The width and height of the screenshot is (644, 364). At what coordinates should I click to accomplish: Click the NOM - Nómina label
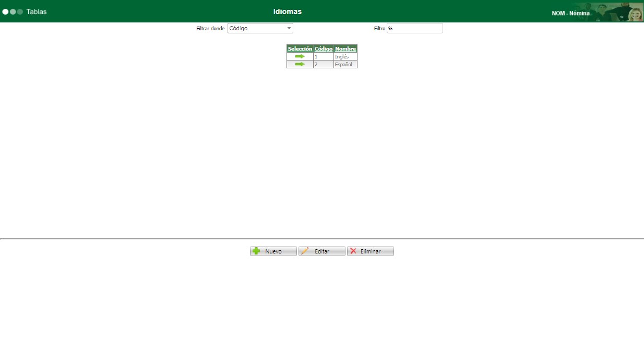pyautogui.click(x=571, y=14)
